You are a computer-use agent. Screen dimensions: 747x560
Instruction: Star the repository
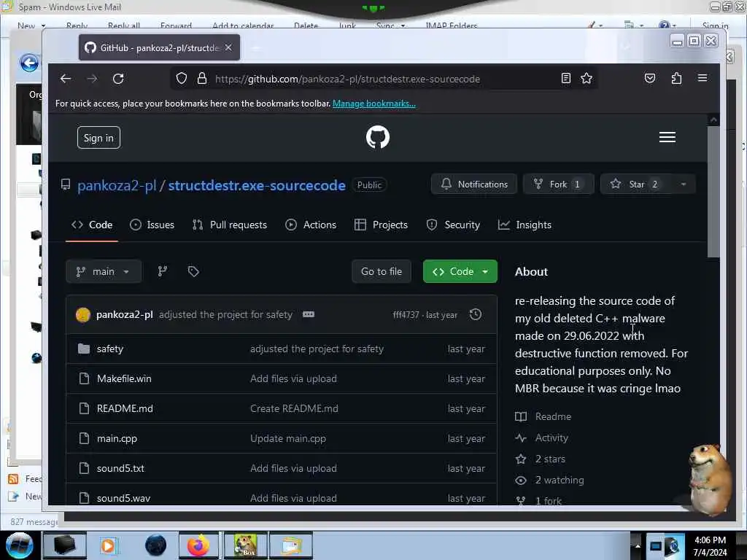(636, 184)
